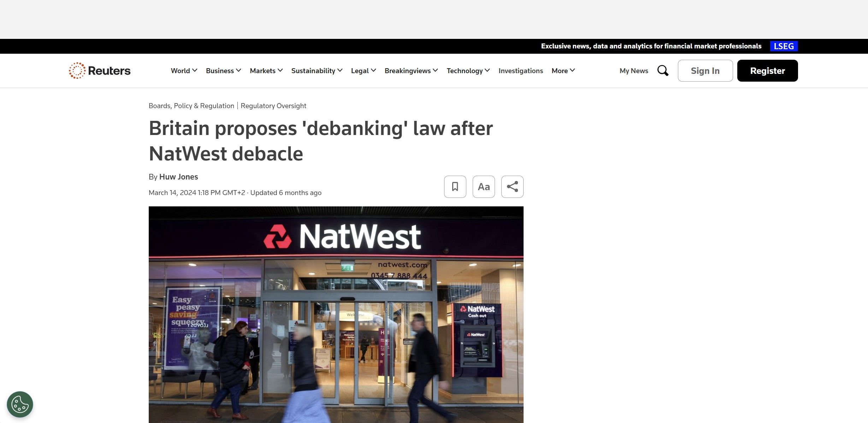This screenshot has height=423, width=868.
Task: Click the Register button
Action: point(767,71)
